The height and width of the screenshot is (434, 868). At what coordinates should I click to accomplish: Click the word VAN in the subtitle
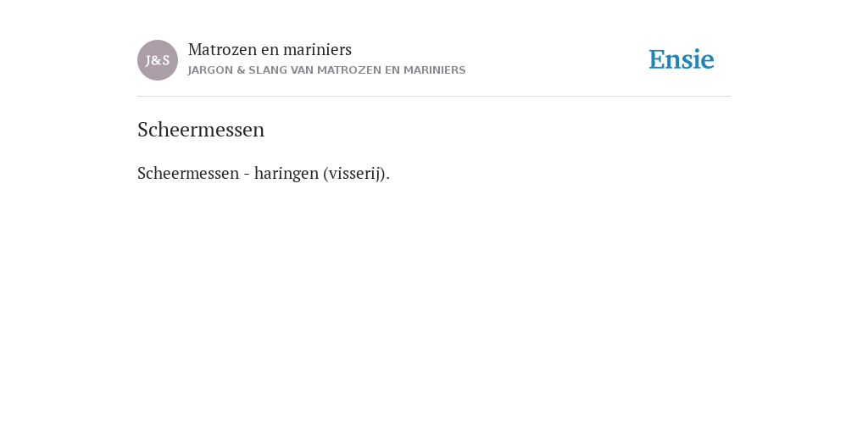[x=303, y=70]
